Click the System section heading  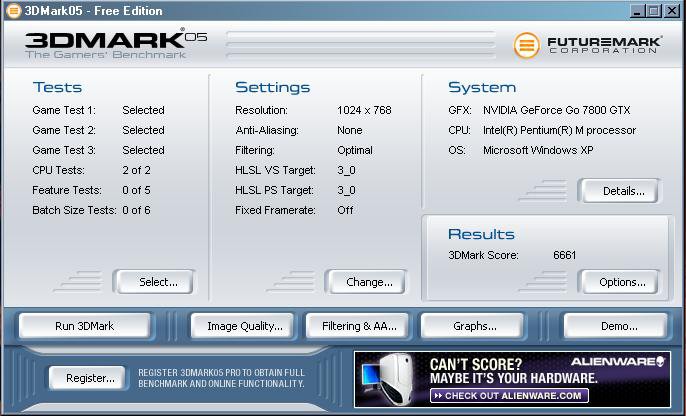482,87
